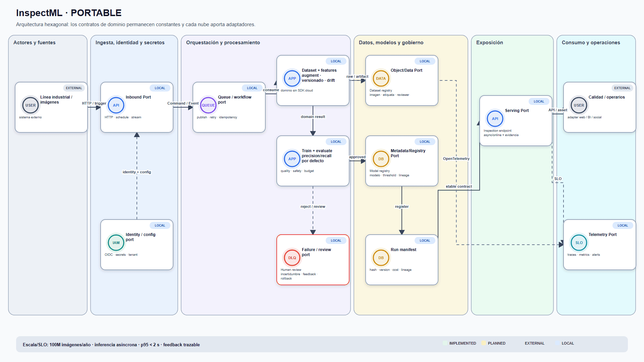Click the LOCAL badge on Run manifest card
Screen dimensions: 644x362
pos(425,241)
